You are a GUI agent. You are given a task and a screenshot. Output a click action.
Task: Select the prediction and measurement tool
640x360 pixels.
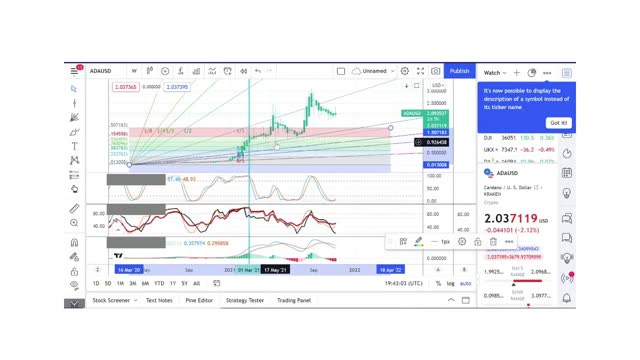[x=74, y=175]
